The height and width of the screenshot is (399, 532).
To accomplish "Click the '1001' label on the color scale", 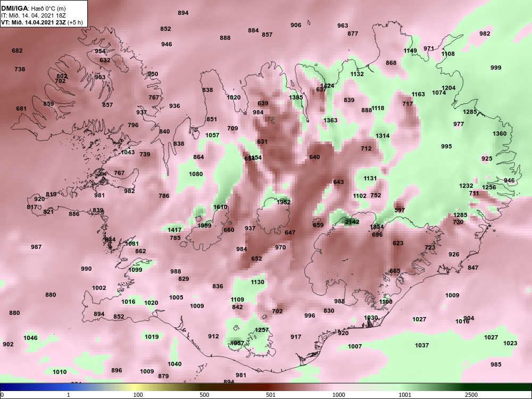I will [405, 395].
